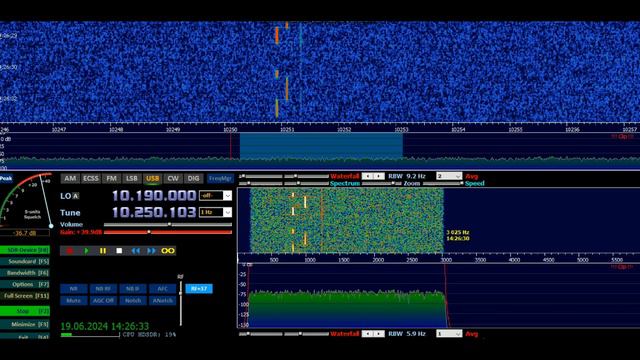Click the LO frequency 10.190.000 display

154,196
